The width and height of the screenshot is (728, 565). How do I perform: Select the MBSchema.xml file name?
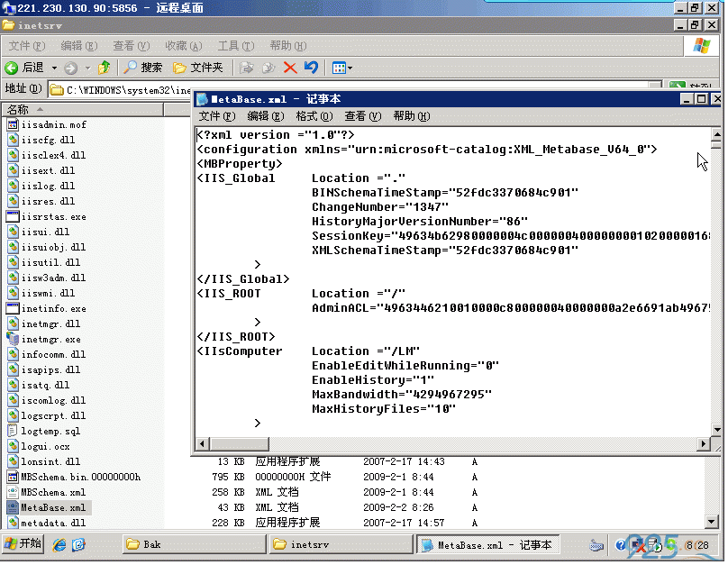pos(53,493)
